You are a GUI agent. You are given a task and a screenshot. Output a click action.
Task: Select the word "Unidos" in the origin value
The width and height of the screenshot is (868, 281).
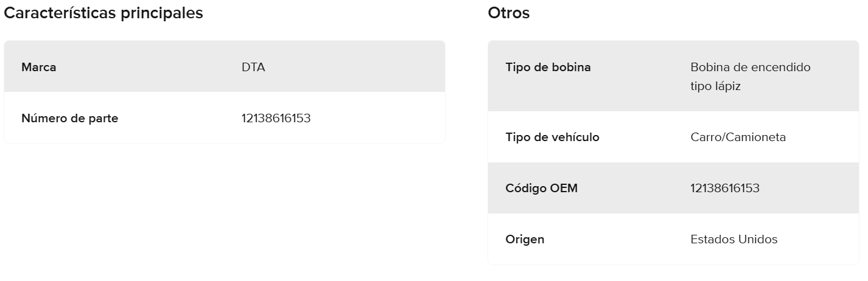[758, 240]
